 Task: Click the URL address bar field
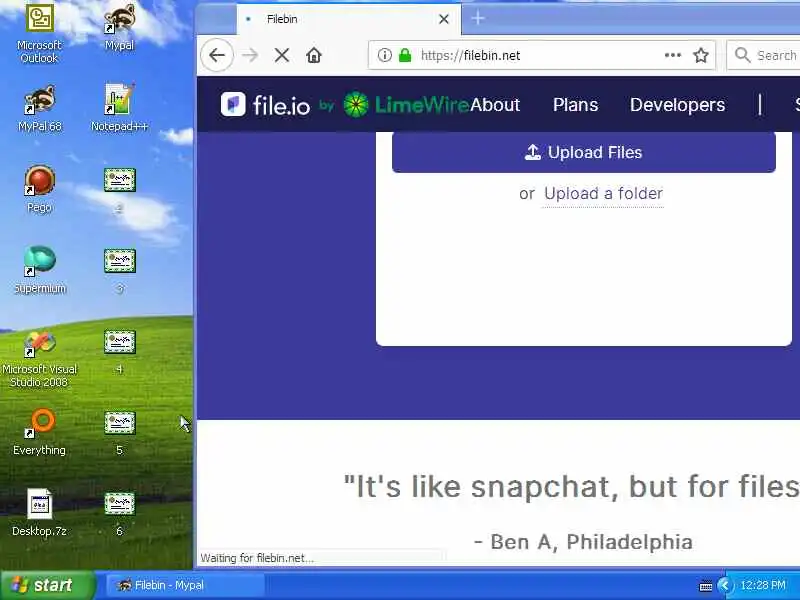click(x=541, y=55)
